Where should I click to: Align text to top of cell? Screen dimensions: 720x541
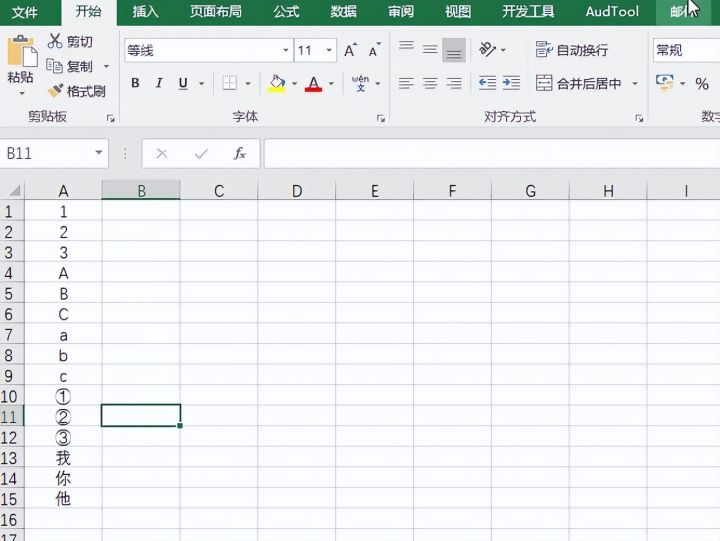406,46
